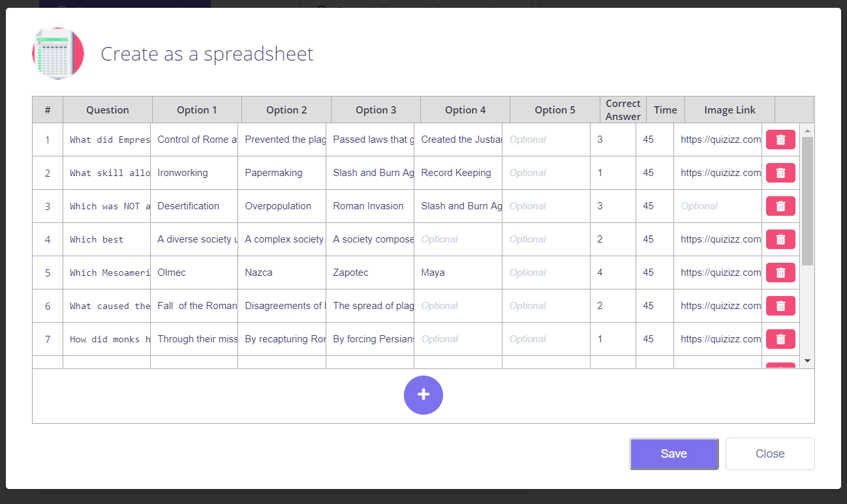The height and width of the screenshot is (504, 847).
Task: Select 'Disagreements of' cell in row 6
Action: [282, 306]
